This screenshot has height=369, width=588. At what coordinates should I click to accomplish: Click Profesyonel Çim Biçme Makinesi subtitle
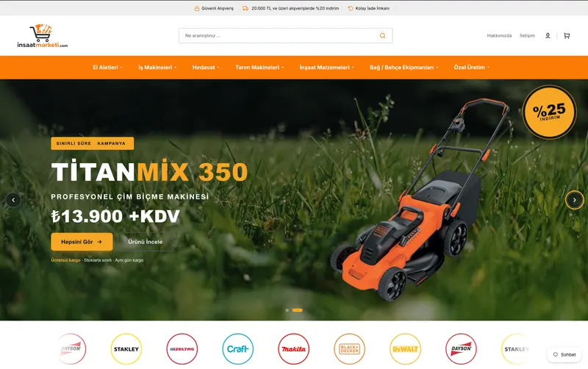coord(130,196)
